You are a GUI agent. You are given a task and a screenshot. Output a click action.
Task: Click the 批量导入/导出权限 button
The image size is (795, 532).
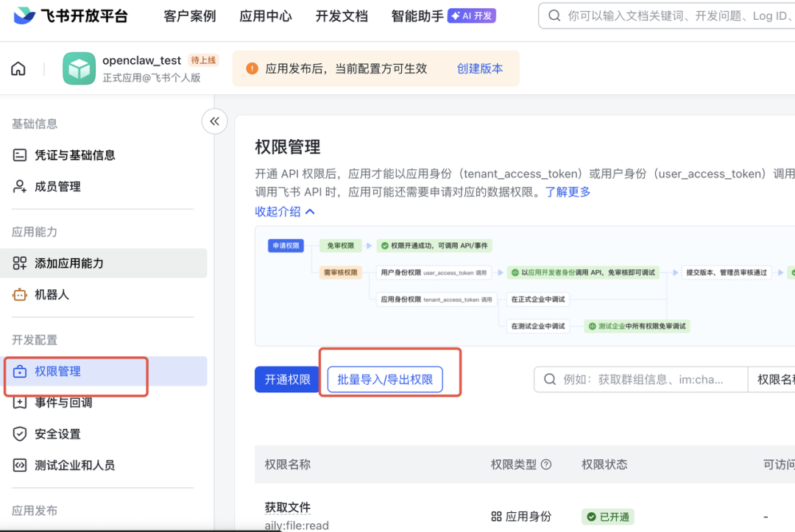pos(385,380)
